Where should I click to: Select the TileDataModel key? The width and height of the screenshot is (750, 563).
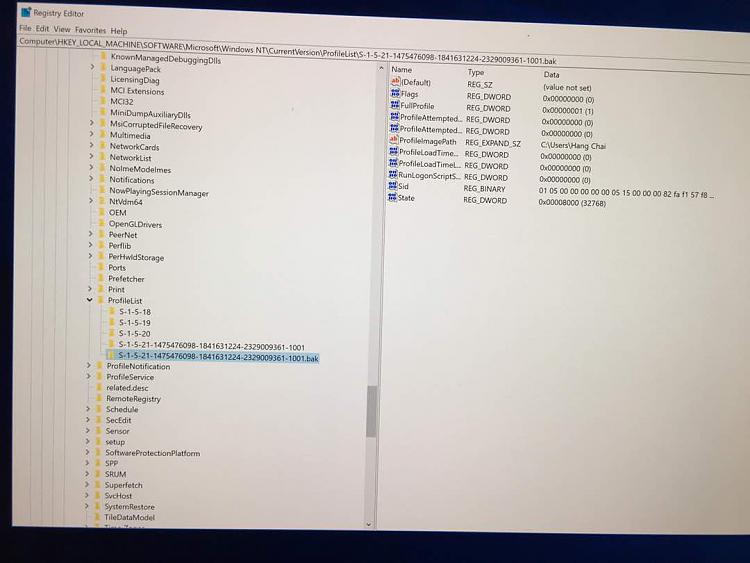pyautogui.click(x=130, y=517)
